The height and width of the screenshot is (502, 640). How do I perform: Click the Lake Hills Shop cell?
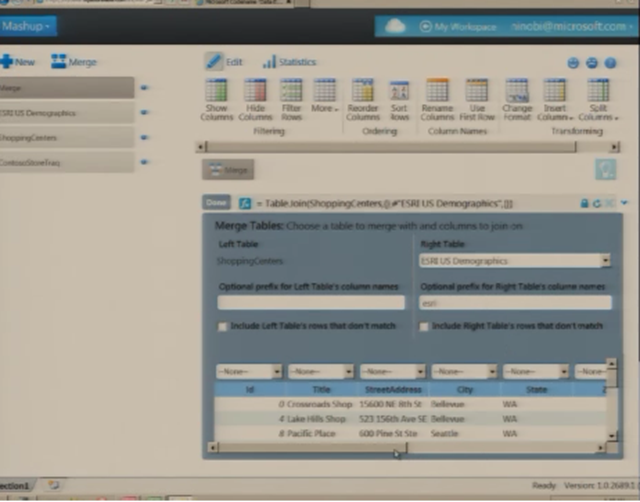click(316, 419)
